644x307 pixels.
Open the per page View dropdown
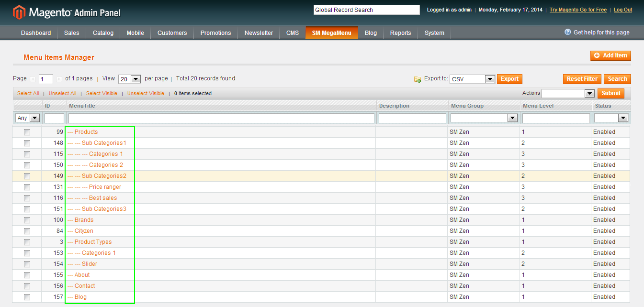click(x=129, y=79)
